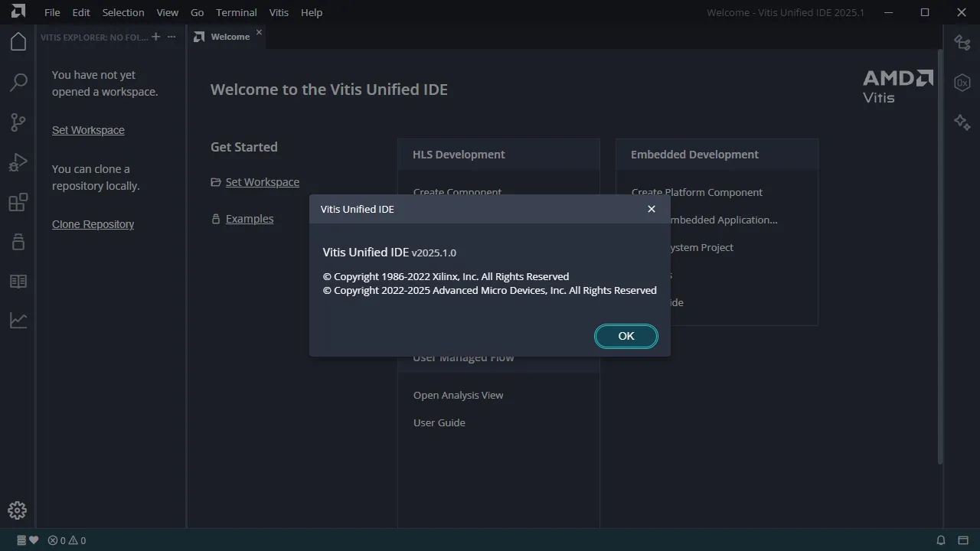Click Open Analysis View
Image resolution: width=980 pixels, height=551 pixels.
pyautogui.click(x=459, y=395)
